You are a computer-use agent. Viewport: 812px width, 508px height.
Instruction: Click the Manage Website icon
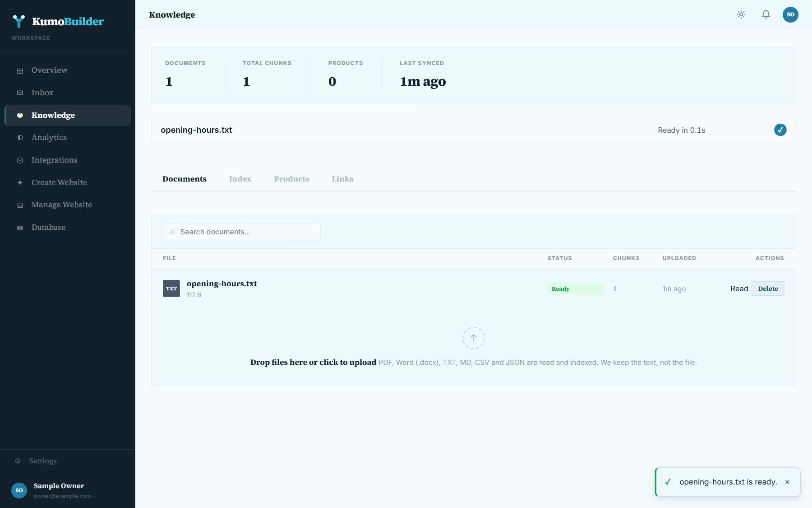tap(20, 205)
